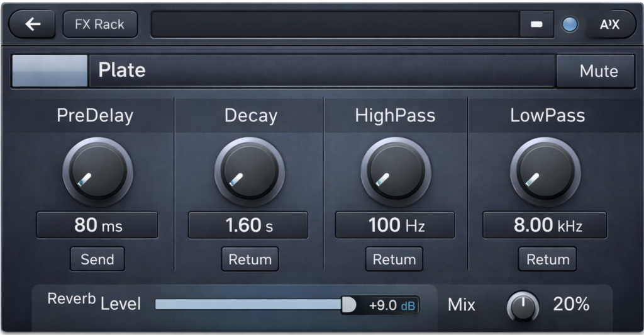Screen dimensions: 644x335
Task: Click the 8.00 kHz LowPass value field
Action: (x=545, y=225)
